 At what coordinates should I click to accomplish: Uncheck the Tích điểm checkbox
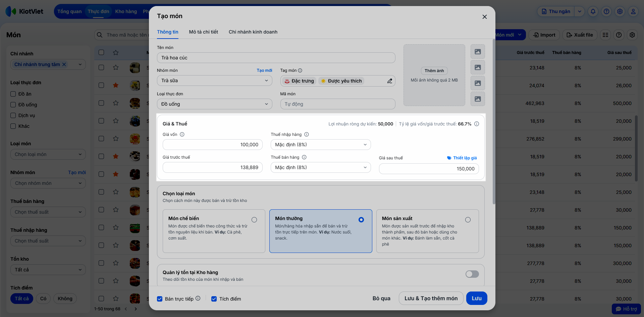(214, 299)
